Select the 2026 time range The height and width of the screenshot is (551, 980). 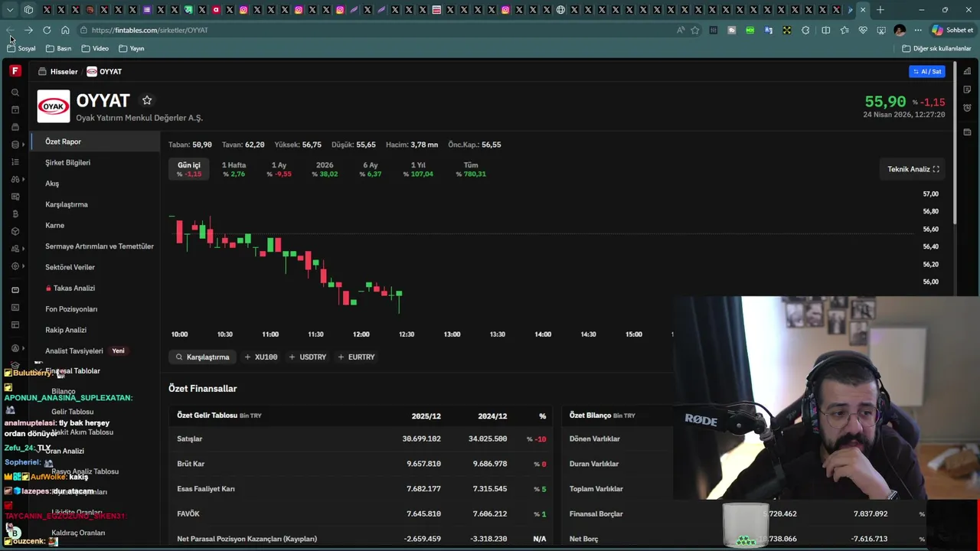(x=325, y=169)
